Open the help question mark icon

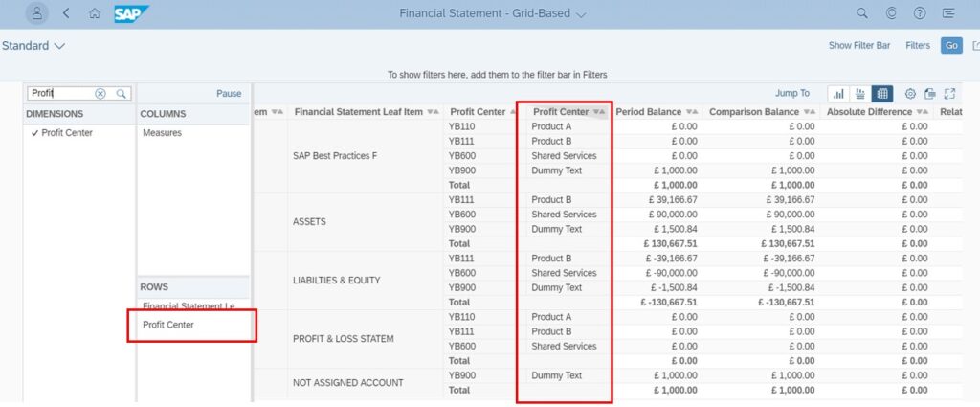(x=919, y=13)
